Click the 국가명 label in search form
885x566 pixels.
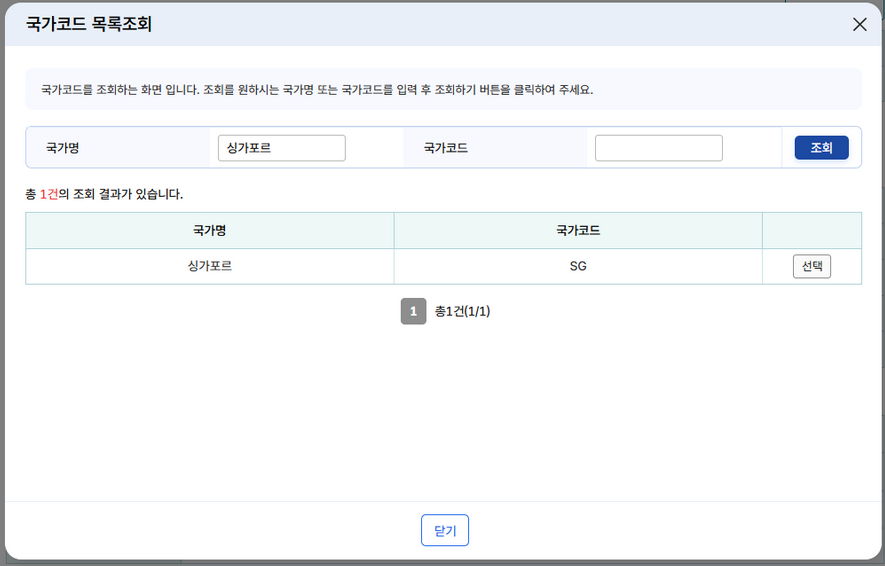(x=63, y=148)
